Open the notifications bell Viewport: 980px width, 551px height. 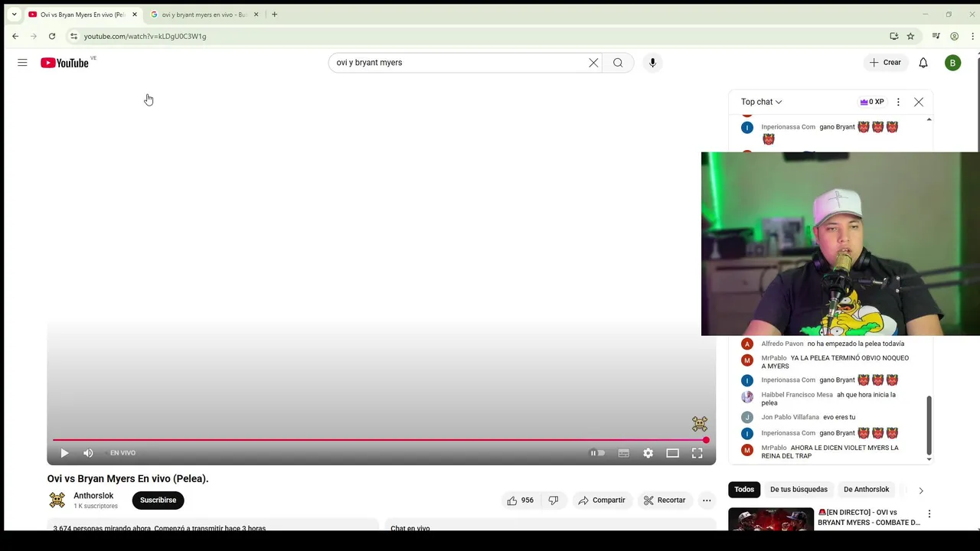click(x=923, y=63)
